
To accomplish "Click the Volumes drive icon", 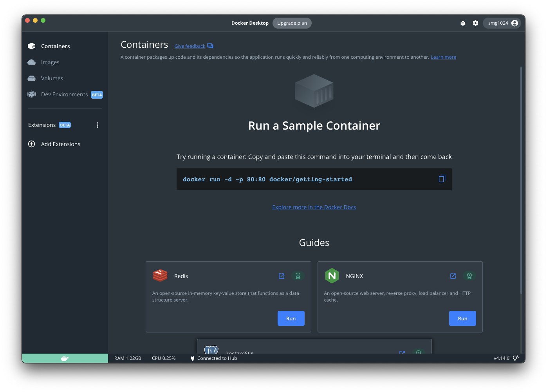I will [x=32, y=78].
